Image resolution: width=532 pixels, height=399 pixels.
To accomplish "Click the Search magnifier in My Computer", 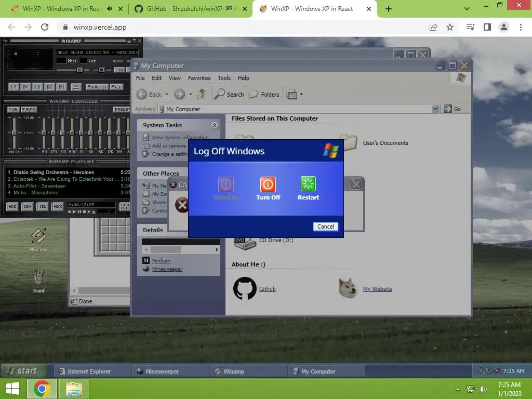I will [219, 94].
